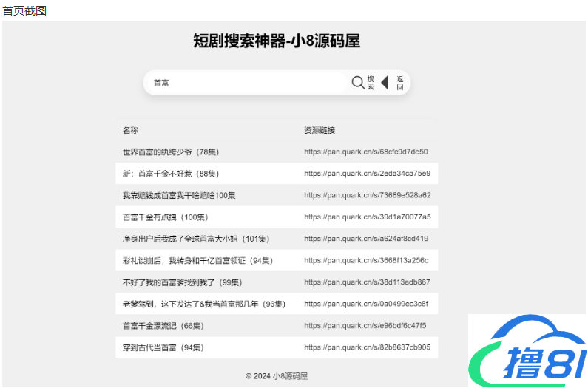Open the quark link ending in 2eda34ca75e9

[x=367, y=174]
